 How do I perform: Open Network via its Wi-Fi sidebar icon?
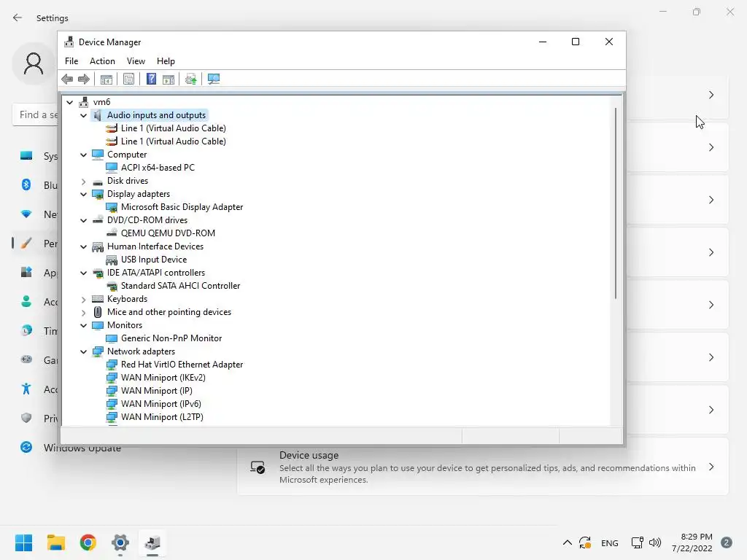[26, 214]
